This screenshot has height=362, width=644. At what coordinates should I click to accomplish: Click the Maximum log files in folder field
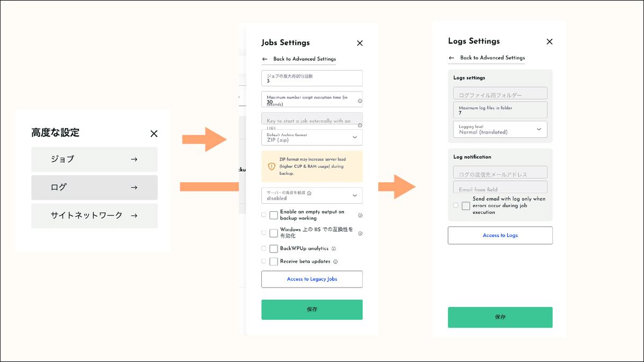tap(500, 110)
